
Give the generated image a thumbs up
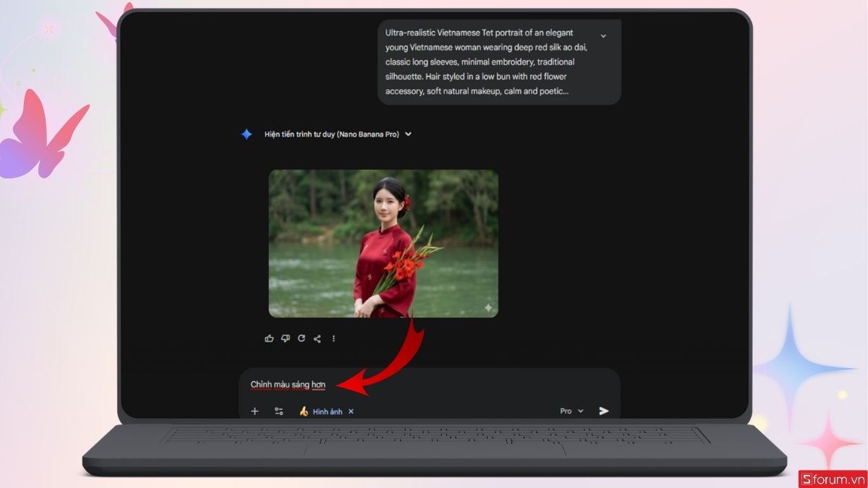(269, 338)
